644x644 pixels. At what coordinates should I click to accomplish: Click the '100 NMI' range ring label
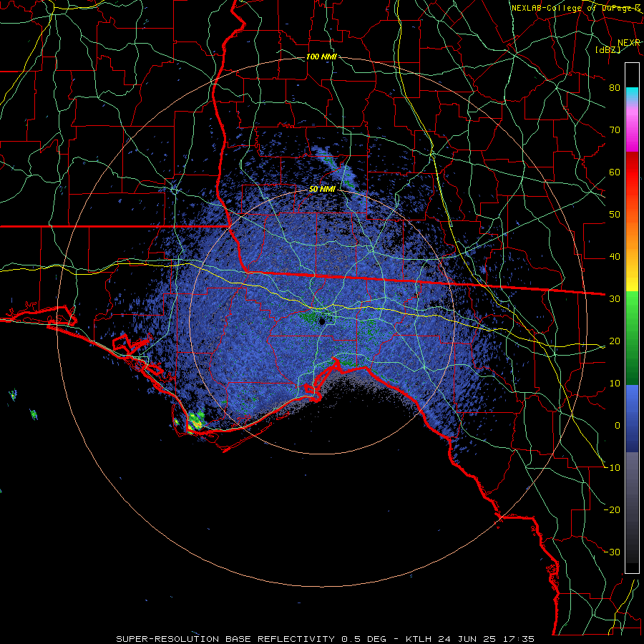pyautogui.click(x=321, y=57)
